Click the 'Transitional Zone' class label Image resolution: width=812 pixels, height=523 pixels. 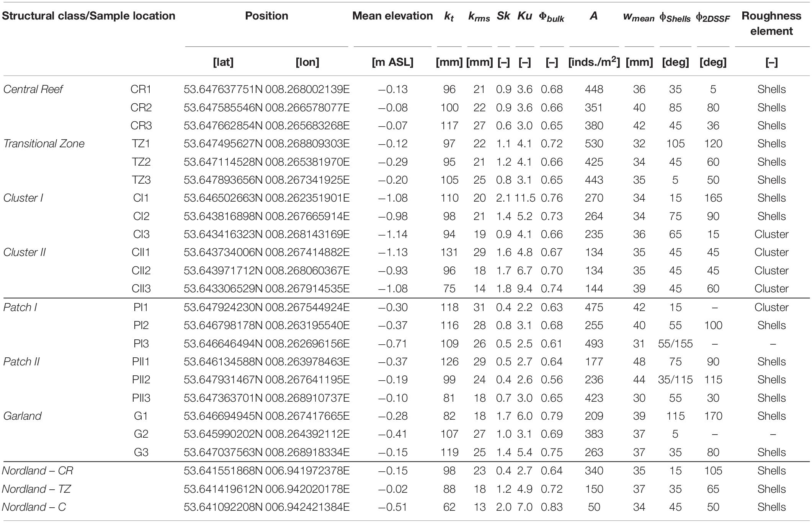click(44, 144)
